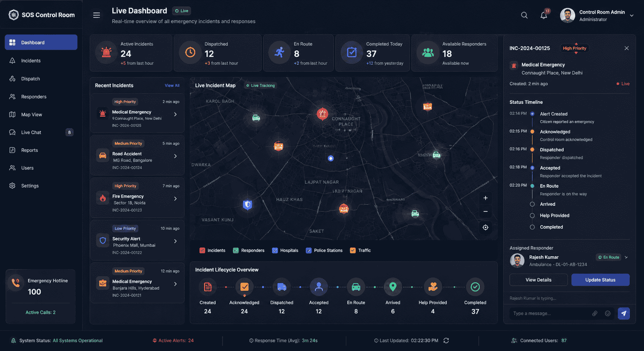Click the Acknowledged lifecycle stage icon

click(x=244, y=287)
